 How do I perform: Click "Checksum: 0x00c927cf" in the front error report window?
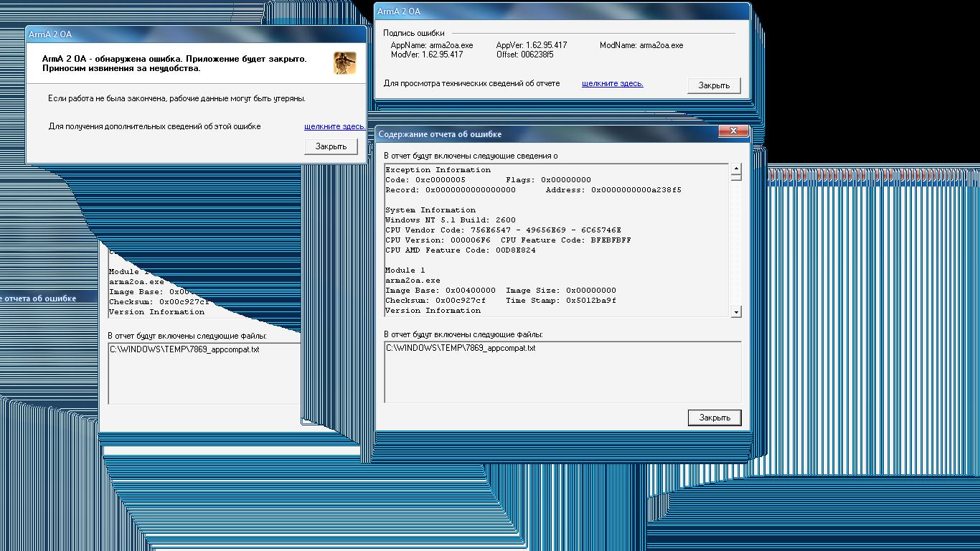click(x=435, y=301)
